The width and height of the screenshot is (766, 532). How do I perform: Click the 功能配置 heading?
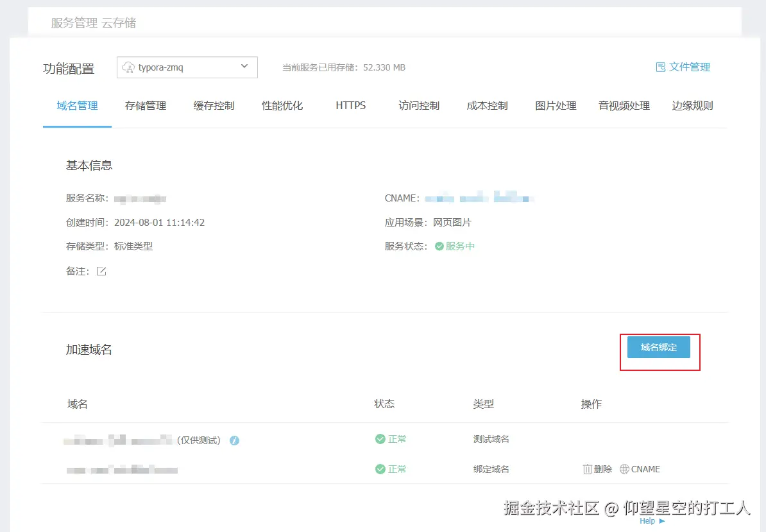(x=69, y=69)
